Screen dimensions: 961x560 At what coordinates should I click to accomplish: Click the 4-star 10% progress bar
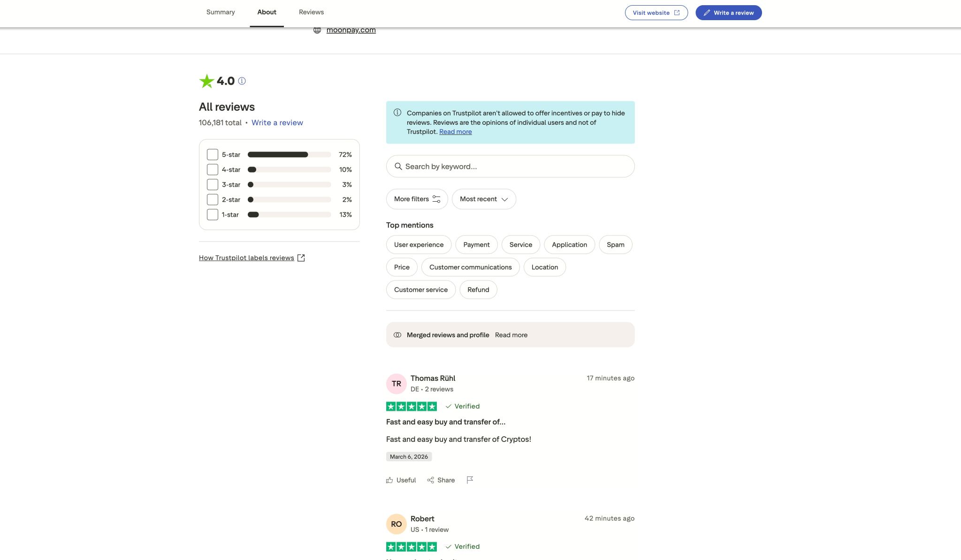pos(289,170)
